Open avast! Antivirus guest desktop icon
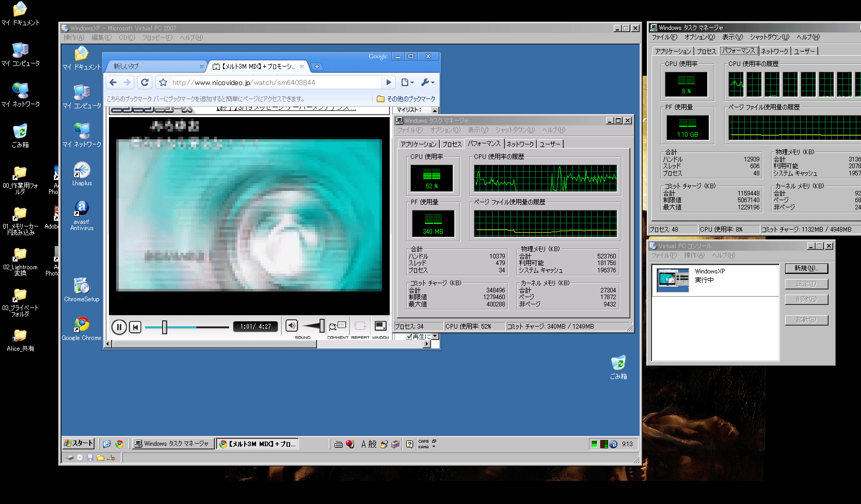Screen dimensions: 861x504 (82, 216)
